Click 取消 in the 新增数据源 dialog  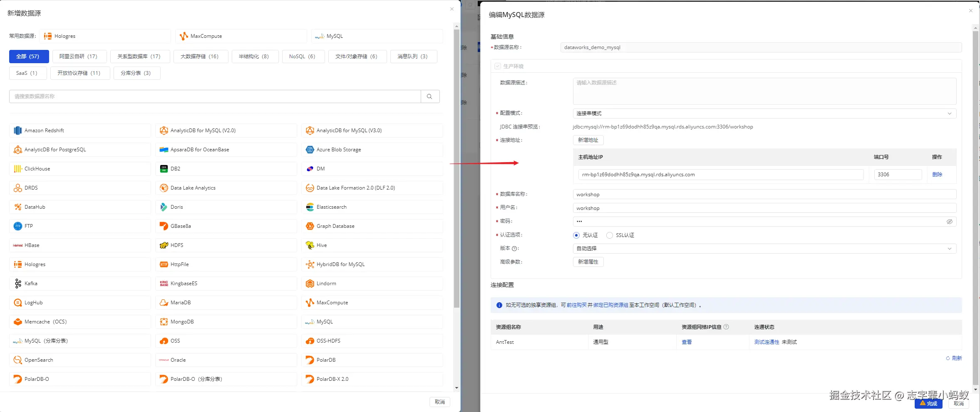tap(440, 402)
